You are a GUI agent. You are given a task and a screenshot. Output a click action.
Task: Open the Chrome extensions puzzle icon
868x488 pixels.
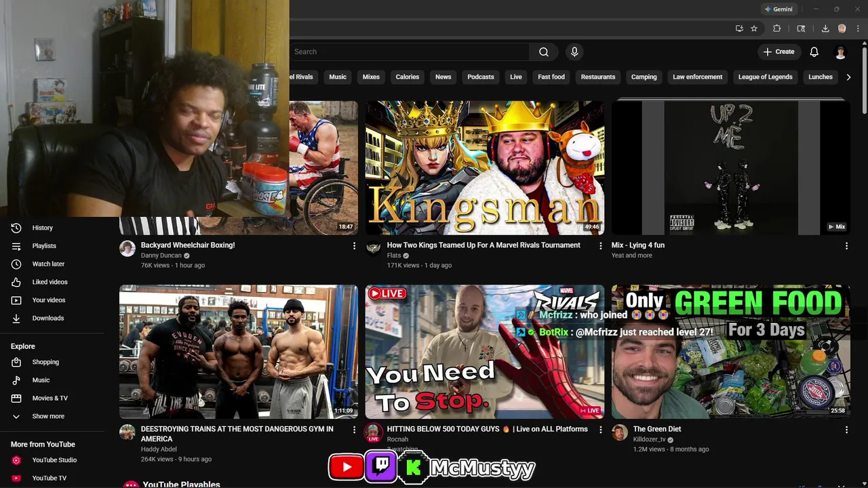(x=777, y=28)
